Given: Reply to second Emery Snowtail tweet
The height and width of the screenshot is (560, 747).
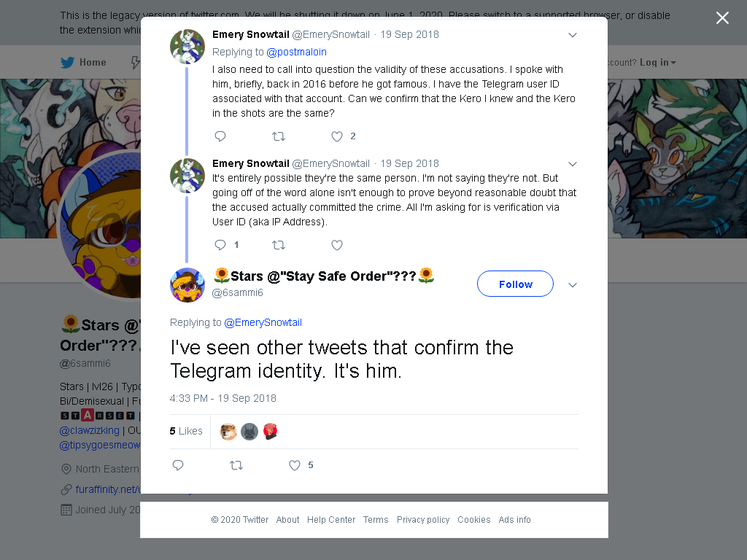Looking at the screenshot, I should (220, 245).
